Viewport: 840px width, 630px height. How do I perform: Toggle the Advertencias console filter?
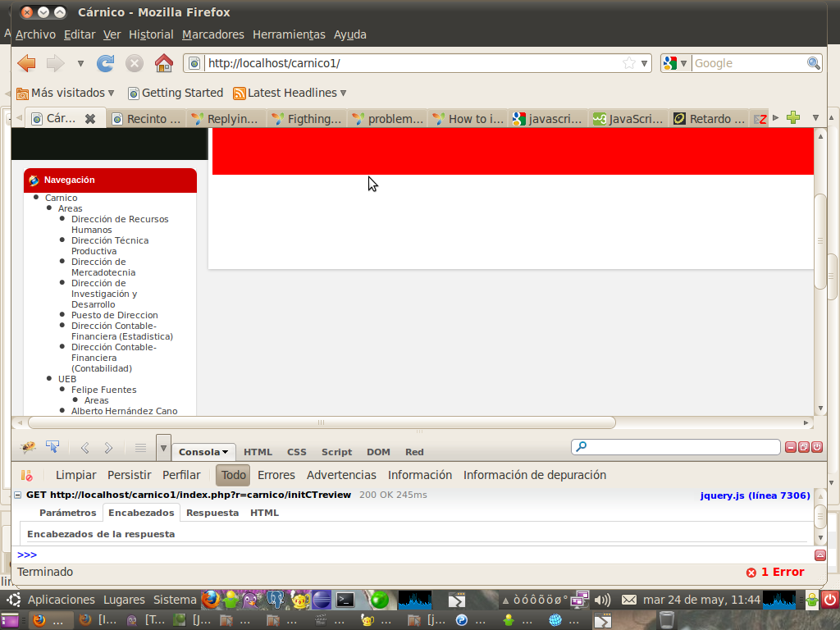(341, 475)
